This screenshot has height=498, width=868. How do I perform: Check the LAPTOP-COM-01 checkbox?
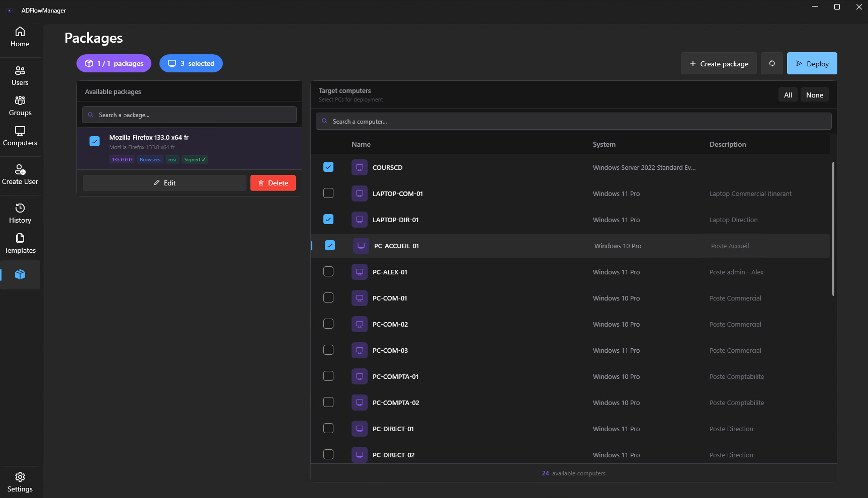click(x=328, y=193)
